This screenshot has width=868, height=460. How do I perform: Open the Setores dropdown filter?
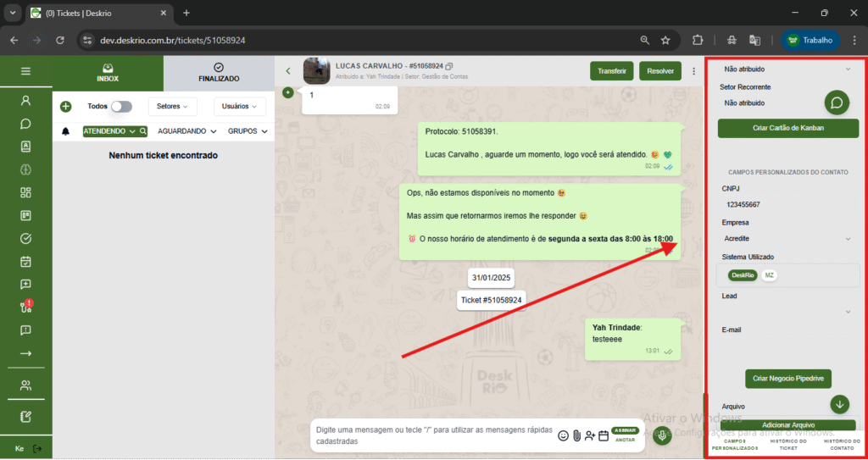coord(172,107)
